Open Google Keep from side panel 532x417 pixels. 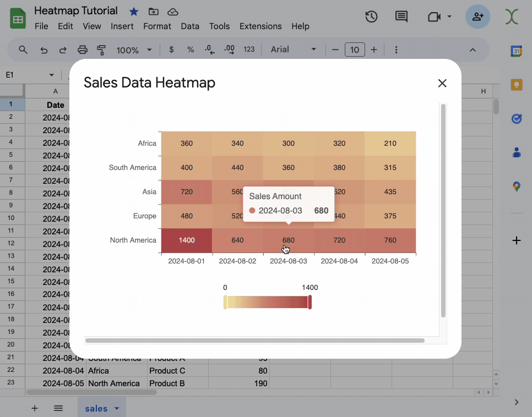pyautogui.click(x=516, y=85)
